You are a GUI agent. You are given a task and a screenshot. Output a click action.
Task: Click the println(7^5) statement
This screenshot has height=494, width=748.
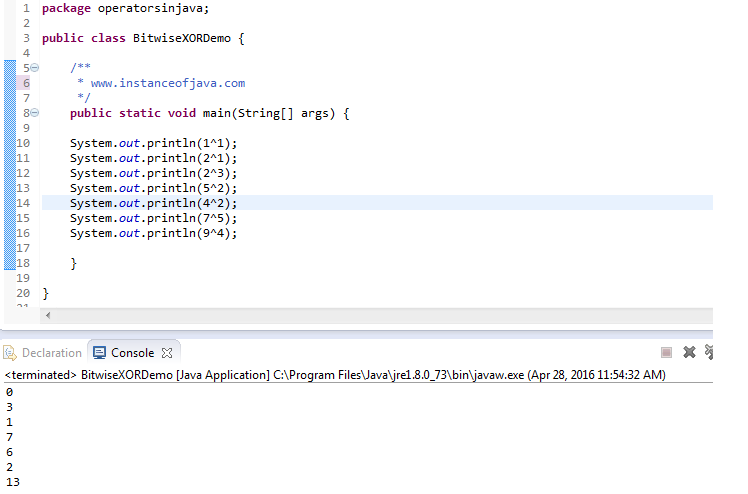tap(153, 218)
